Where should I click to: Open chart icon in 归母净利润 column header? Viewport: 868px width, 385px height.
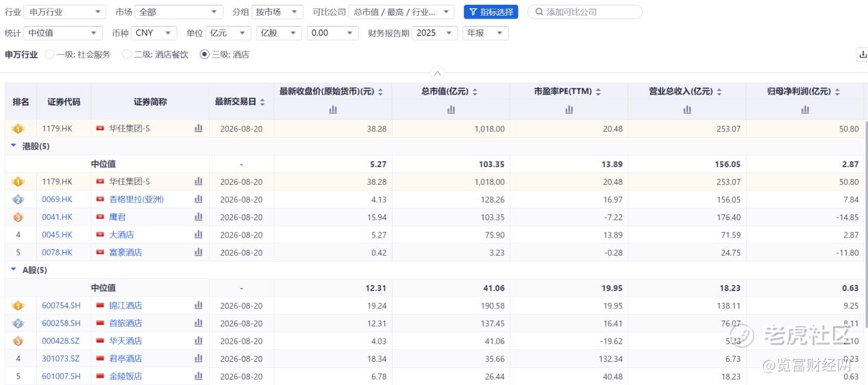[x=805, y=110]
